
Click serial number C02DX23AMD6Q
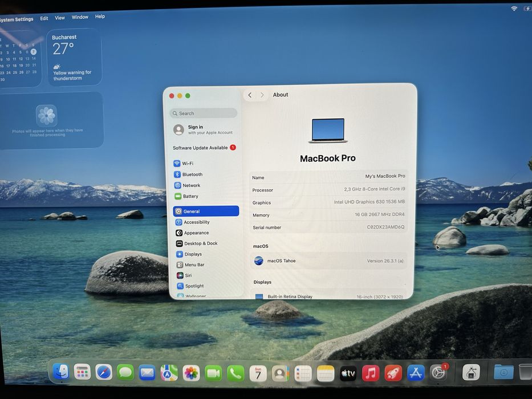pos(385,227)
